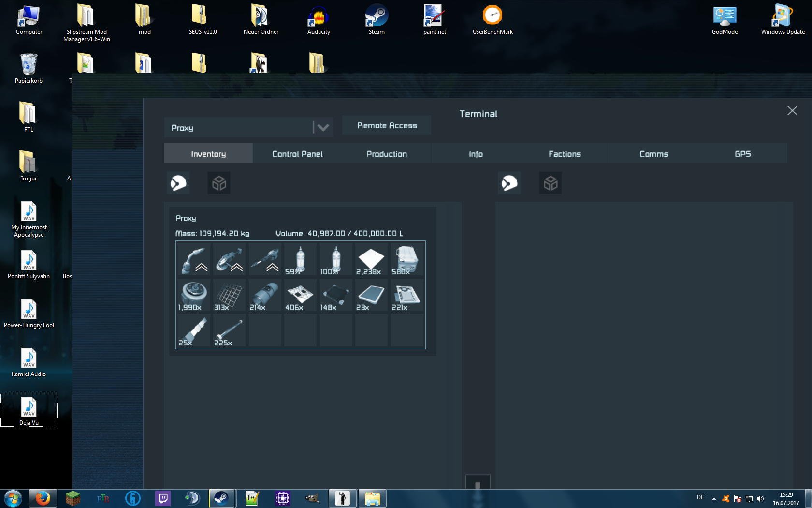
Task: Toggle left character inventory filter
Action: pyautogui.click(x=178, y=183)
